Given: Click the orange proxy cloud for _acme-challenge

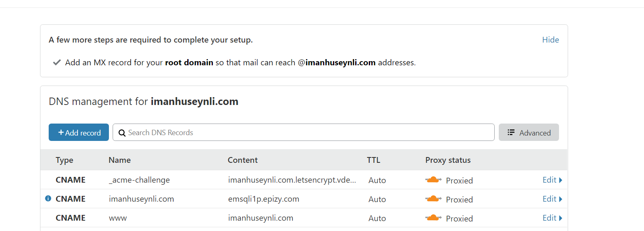Looking at the screenshot, I should coord(433,180).
